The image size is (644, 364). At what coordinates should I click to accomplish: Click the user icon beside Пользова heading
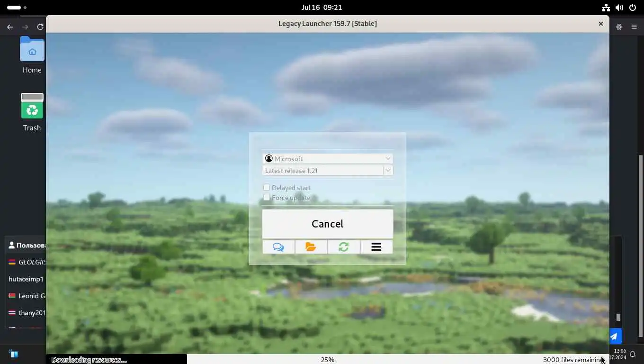pos(12,245)
